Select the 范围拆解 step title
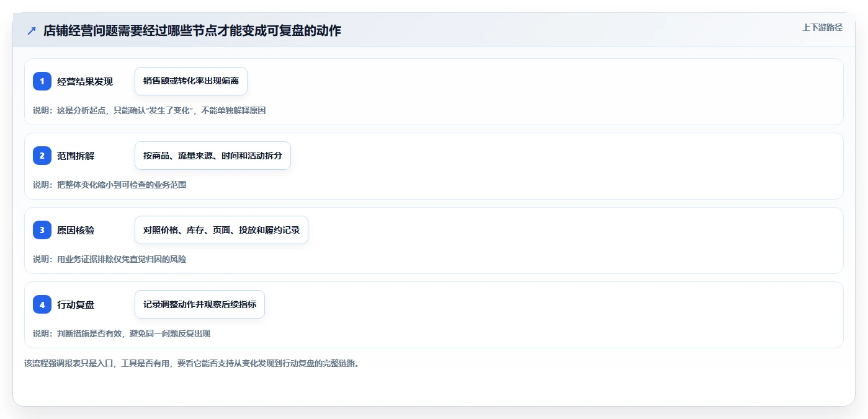The image size is (868, 419). pos(76,156)
